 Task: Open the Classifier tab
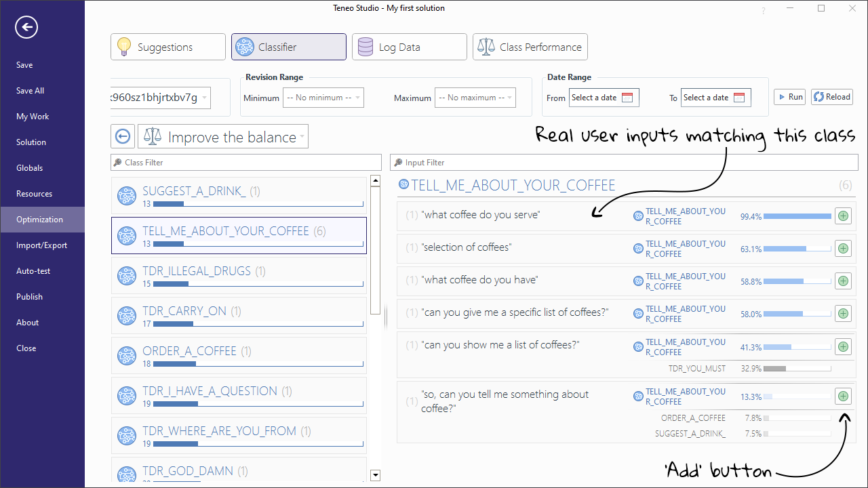click(x=289, y=47)
